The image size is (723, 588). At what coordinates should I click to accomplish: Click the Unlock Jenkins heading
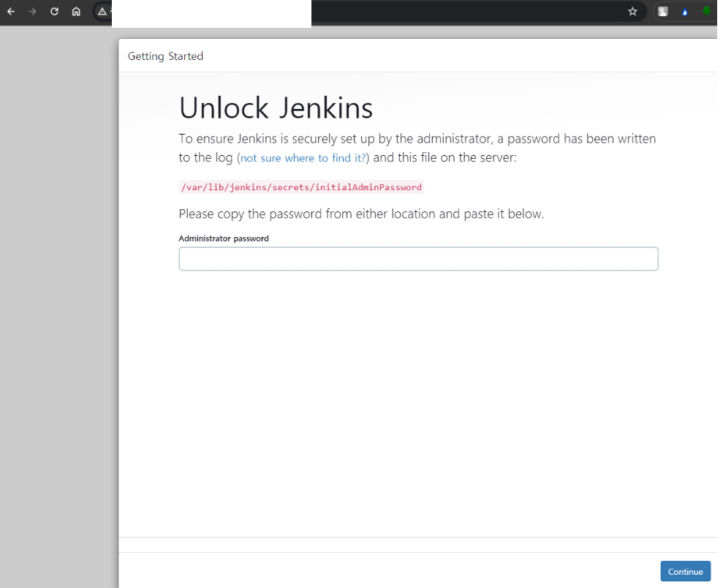pos(276,108)
